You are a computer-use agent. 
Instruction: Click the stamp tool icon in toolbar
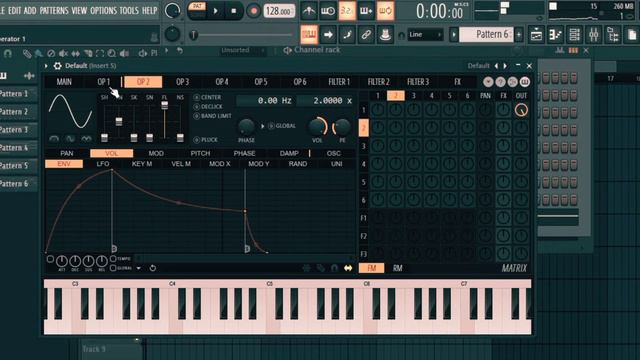pyautogui.click(x=385, y=35)
